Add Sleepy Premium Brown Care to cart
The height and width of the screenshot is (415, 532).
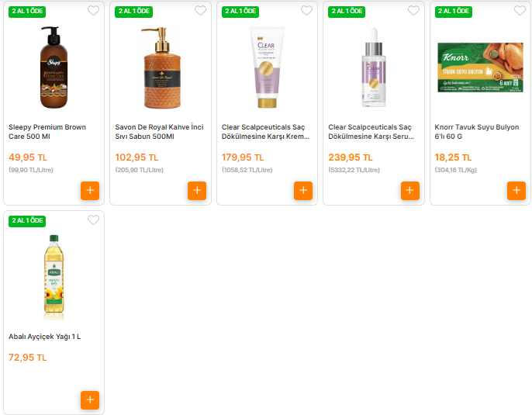tap(90, 190)
